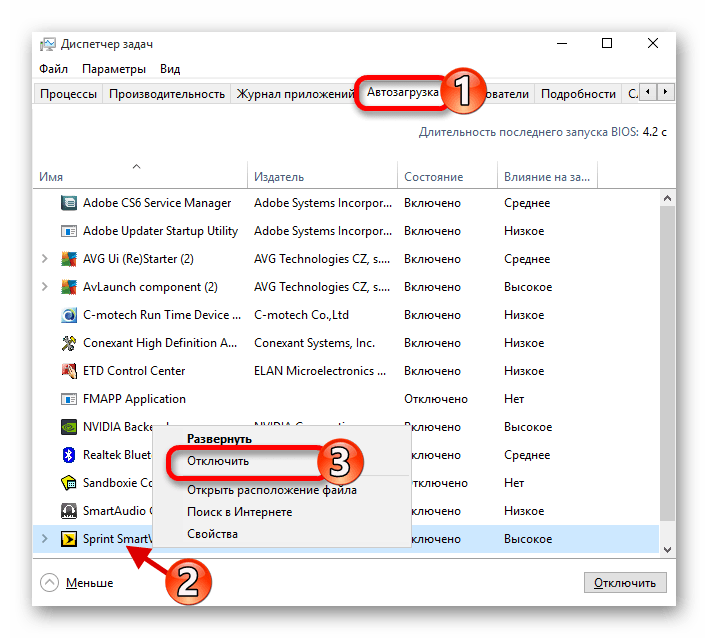Image resolution: width=708 pixels, height=638 pixels.
Task: Click the list scrollbar up arrow
Action: 667,198
